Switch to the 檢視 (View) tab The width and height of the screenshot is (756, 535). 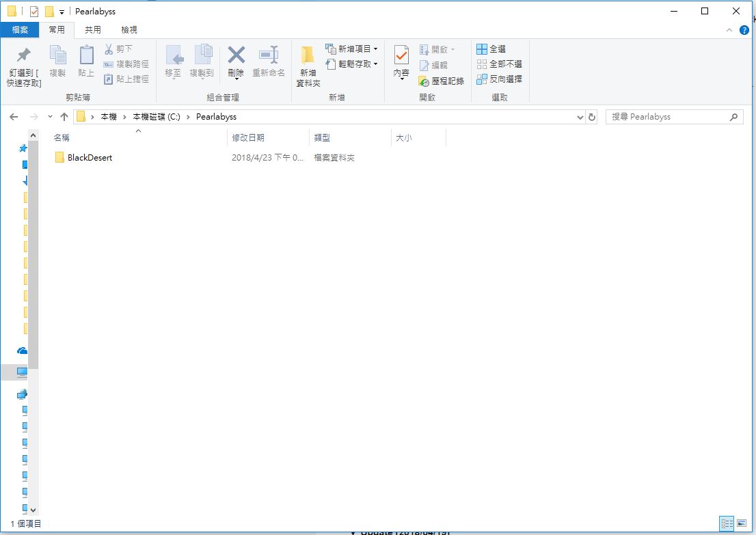coord(129,30)
